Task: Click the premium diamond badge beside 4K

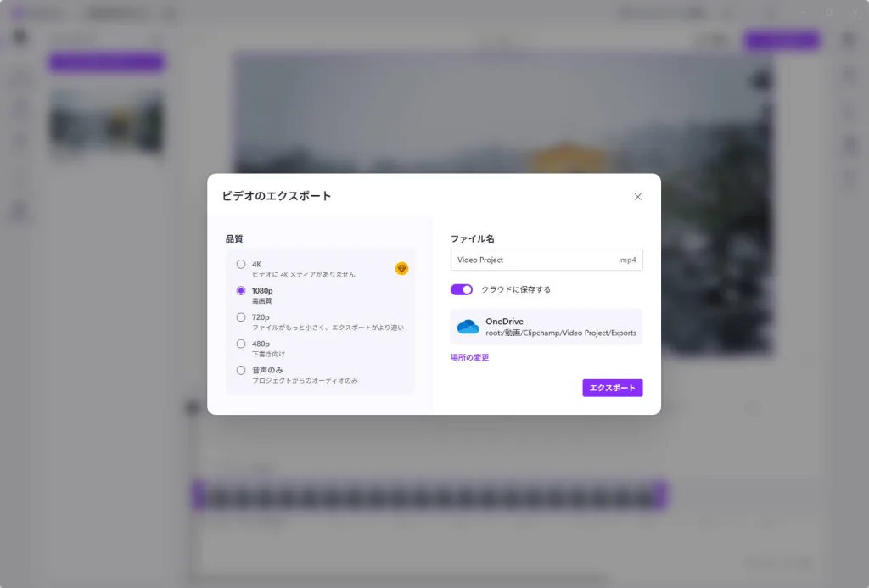Action: [401, 268]
